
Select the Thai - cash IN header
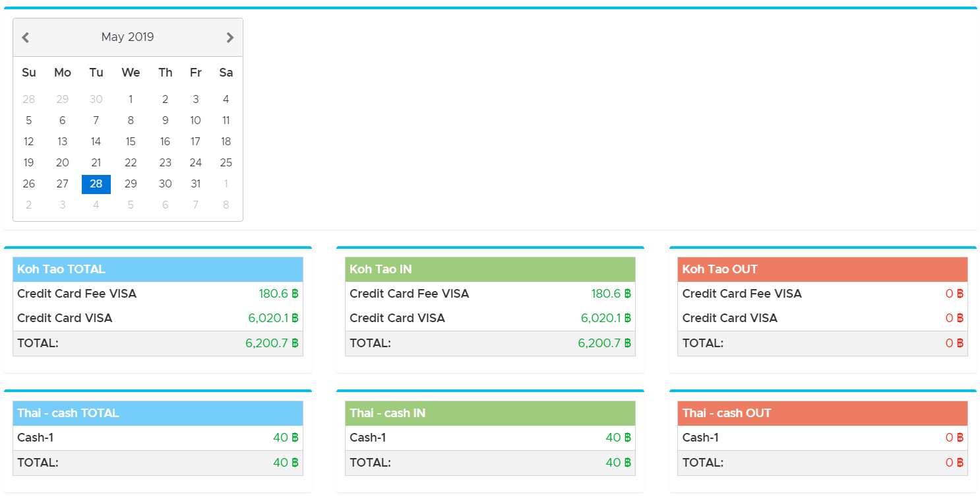(490, 413)
